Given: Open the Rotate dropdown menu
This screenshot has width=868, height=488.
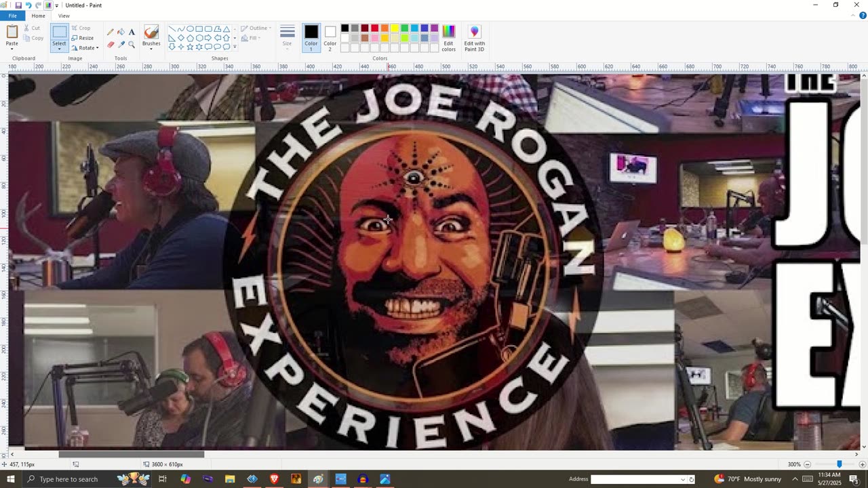Looking at the screenshot, I should 85,48.
